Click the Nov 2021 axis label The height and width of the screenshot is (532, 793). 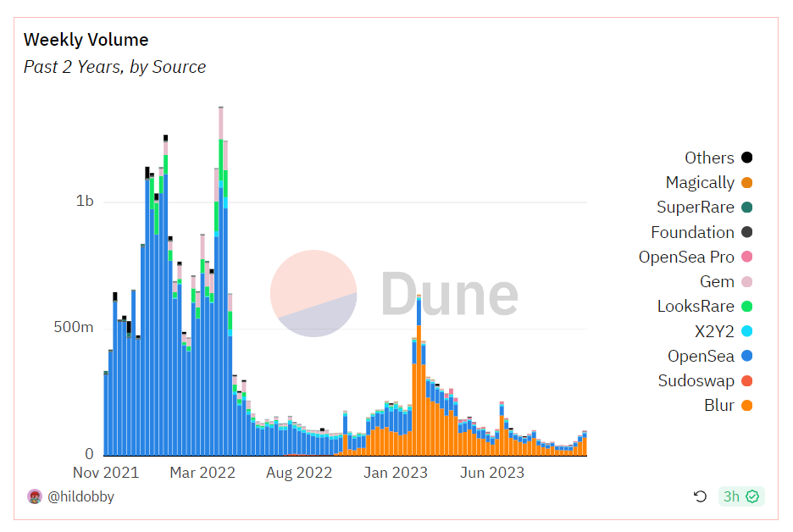pos(106,473)
